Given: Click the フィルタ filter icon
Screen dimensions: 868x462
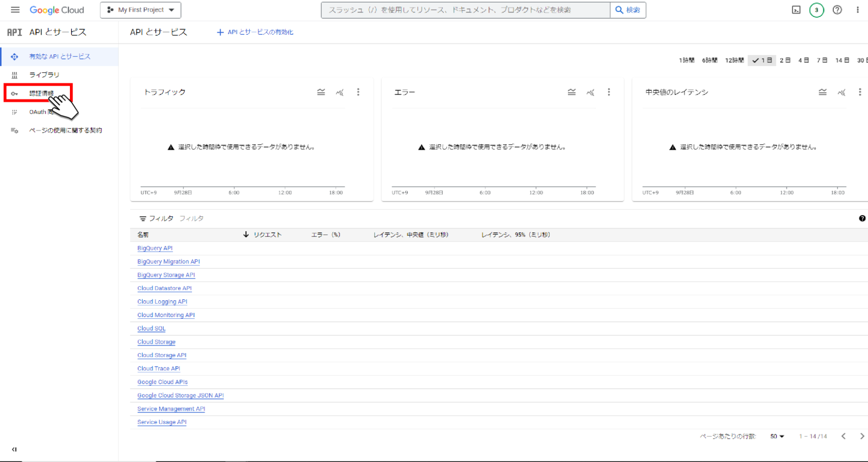Looking at the screenshot, I should 143,219.
